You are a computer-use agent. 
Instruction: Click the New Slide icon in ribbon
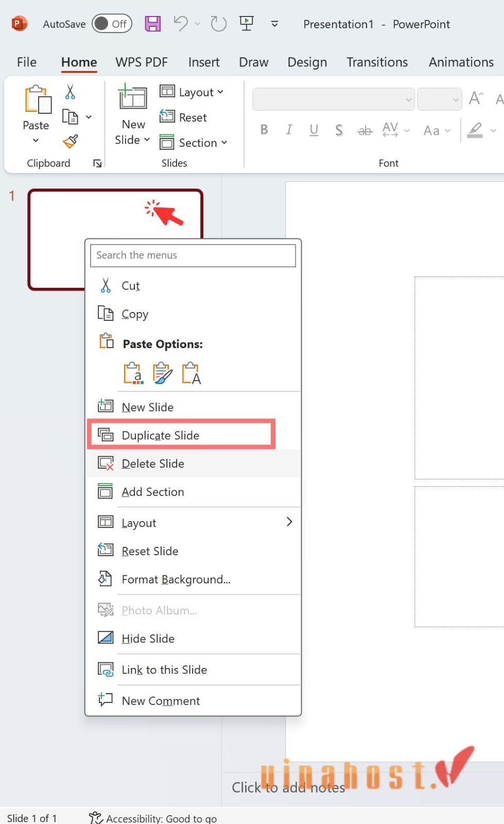[133, 97]
